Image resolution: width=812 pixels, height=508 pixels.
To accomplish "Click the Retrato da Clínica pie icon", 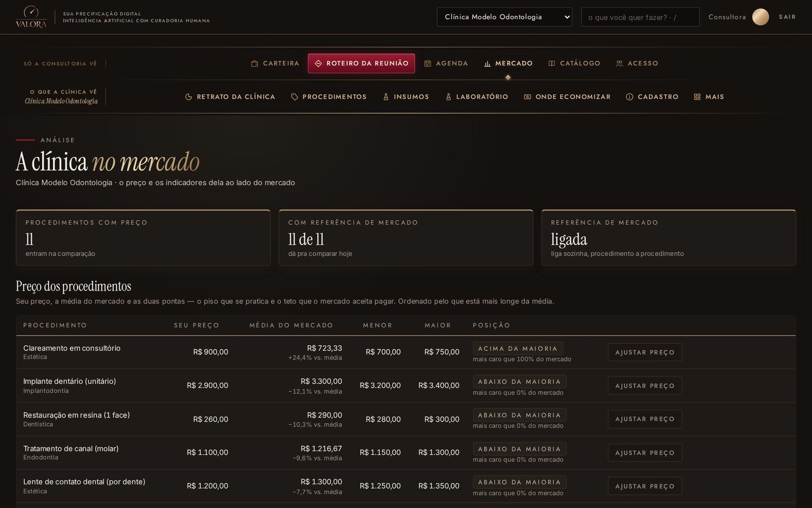I will click(x=189, y=97).
